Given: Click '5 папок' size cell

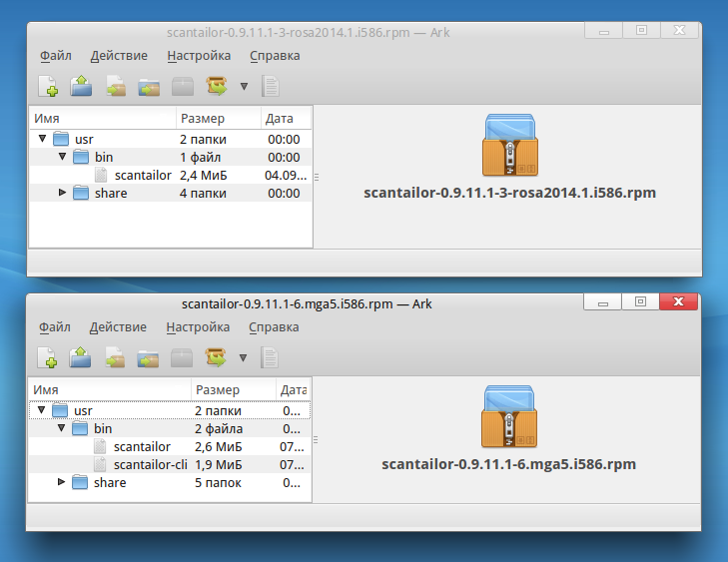Looking at the screenshot, I should point(218,483).
